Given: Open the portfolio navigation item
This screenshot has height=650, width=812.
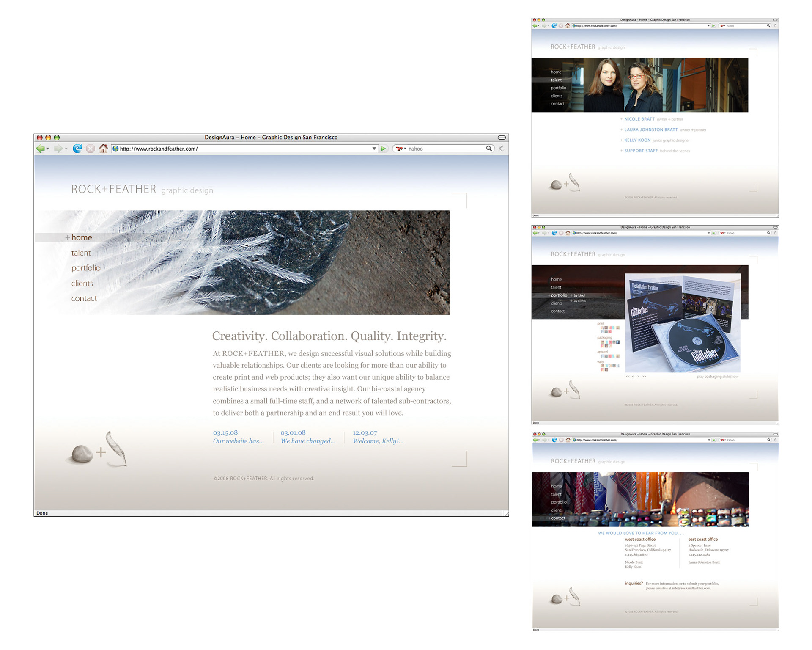Looking at the screenshot, I should (x=86, y=268).
